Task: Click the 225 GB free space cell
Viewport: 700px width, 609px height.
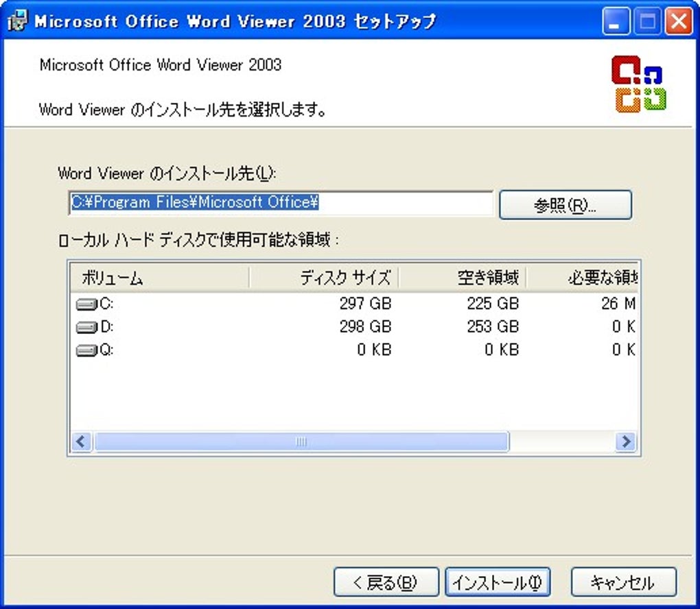Action: (x=493, y=304)
